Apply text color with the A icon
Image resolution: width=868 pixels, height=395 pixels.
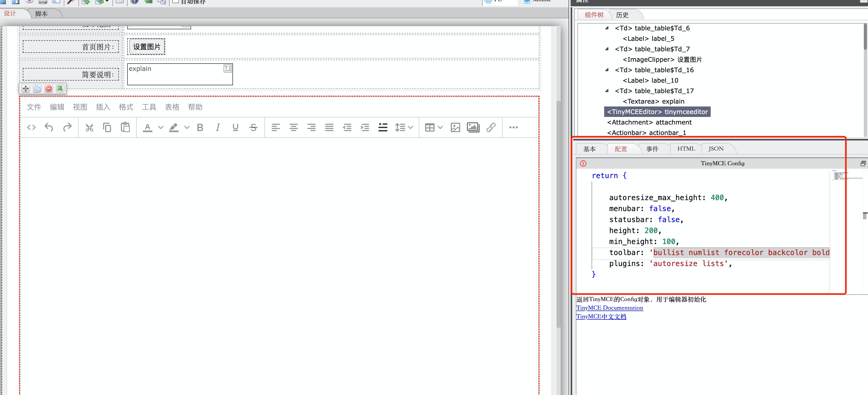(148, 127)
